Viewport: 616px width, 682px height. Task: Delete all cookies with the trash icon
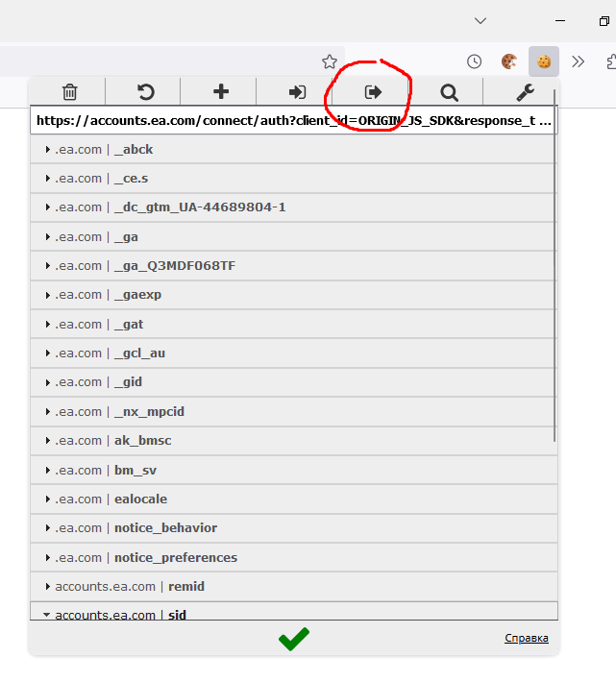point(69,92)
